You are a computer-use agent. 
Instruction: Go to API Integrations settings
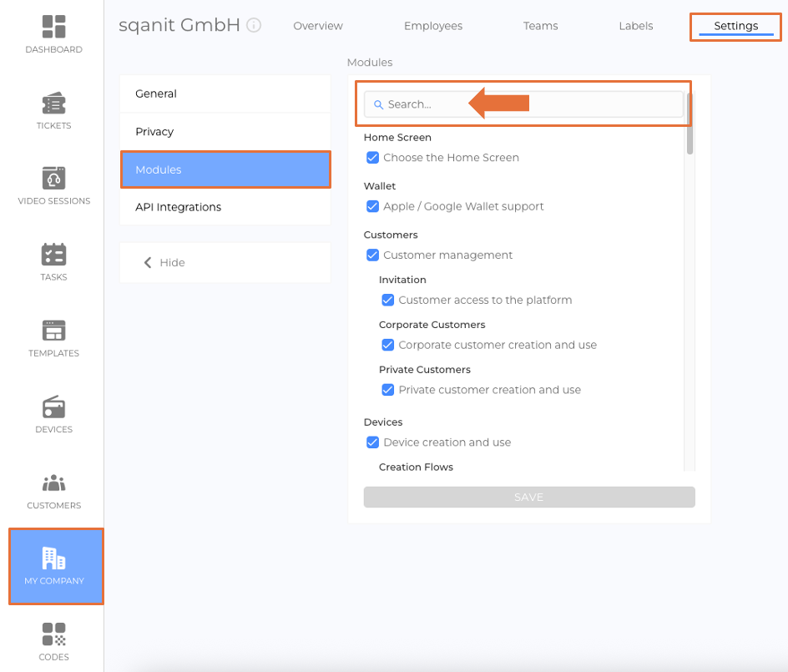click(x=179, y=207)
